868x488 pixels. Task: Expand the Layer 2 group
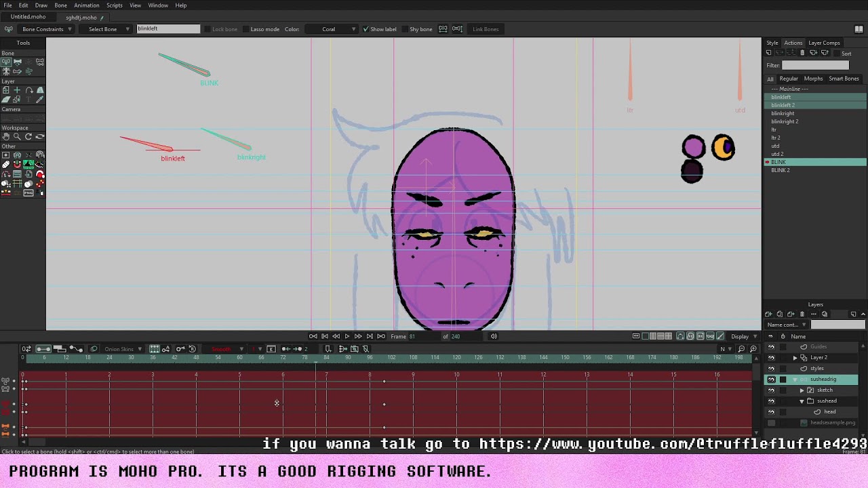(x=795, y=358)
